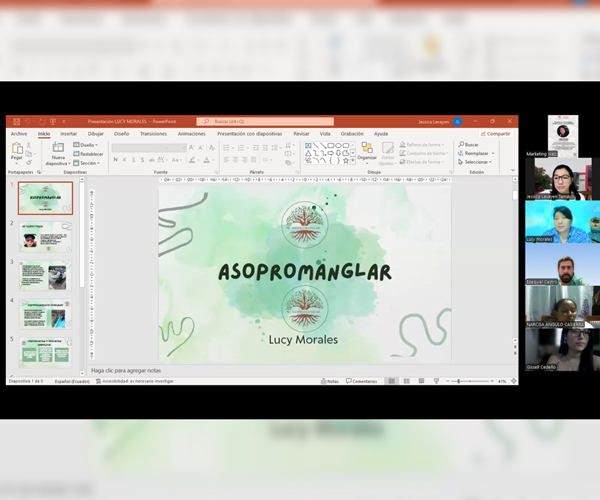
Task: Increase font size with large A icon
Action: coord(192,148)
